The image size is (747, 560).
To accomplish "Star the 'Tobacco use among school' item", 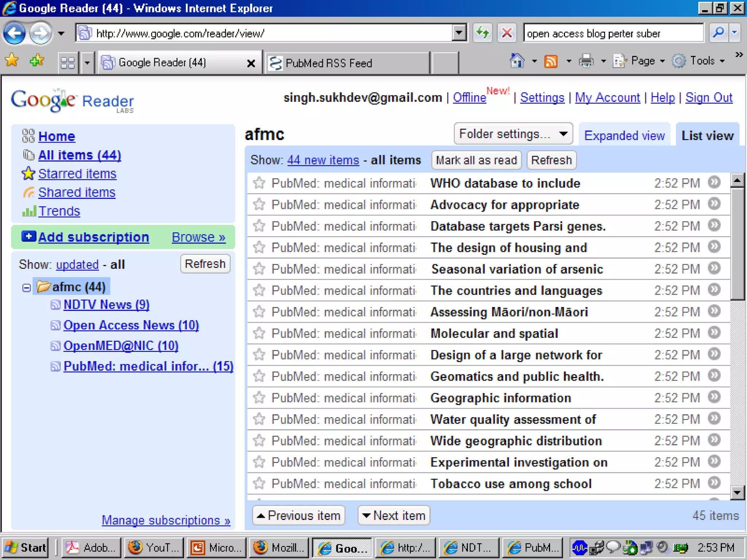I will (259, 483).
